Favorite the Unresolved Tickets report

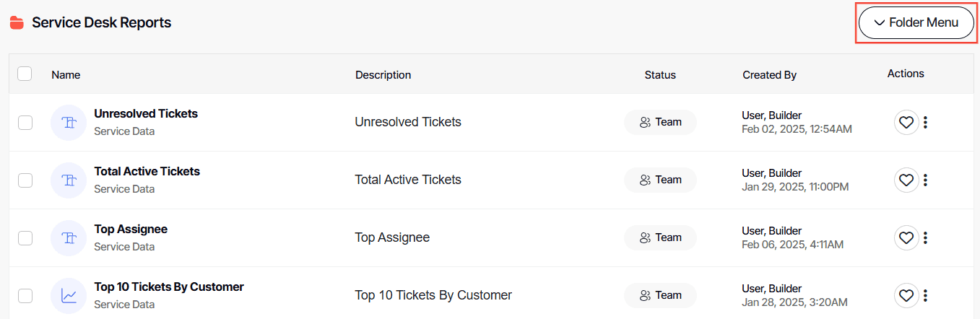[906, 123]
